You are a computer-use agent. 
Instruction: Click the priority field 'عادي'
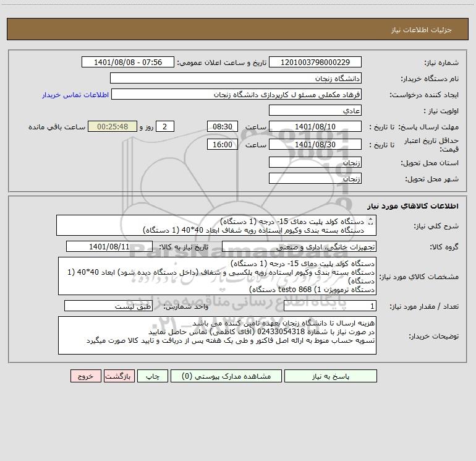tap(315, 110)
